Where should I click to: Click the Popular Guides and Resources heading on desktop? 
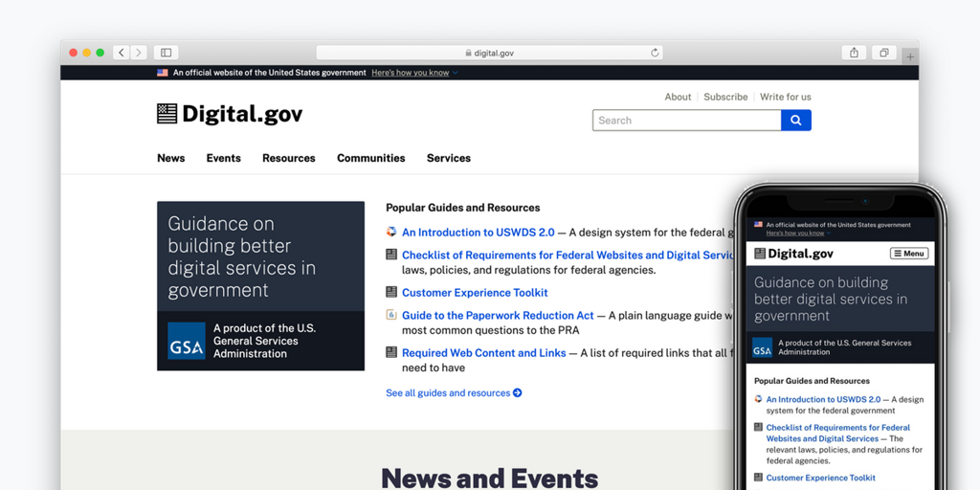tap(462, 208)
